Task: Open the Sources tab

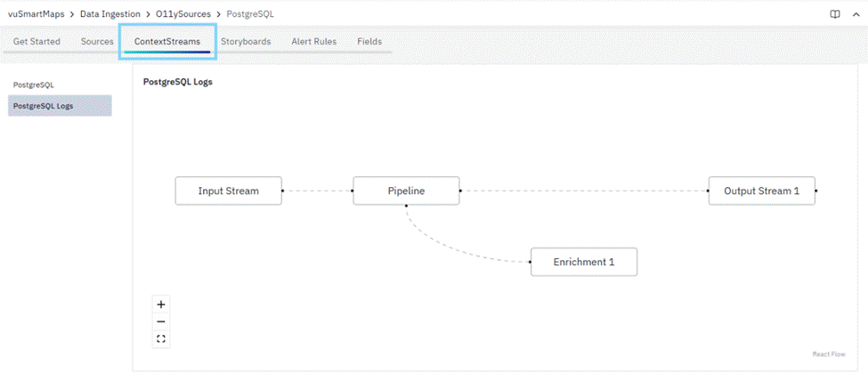Action: pos(97,42)
